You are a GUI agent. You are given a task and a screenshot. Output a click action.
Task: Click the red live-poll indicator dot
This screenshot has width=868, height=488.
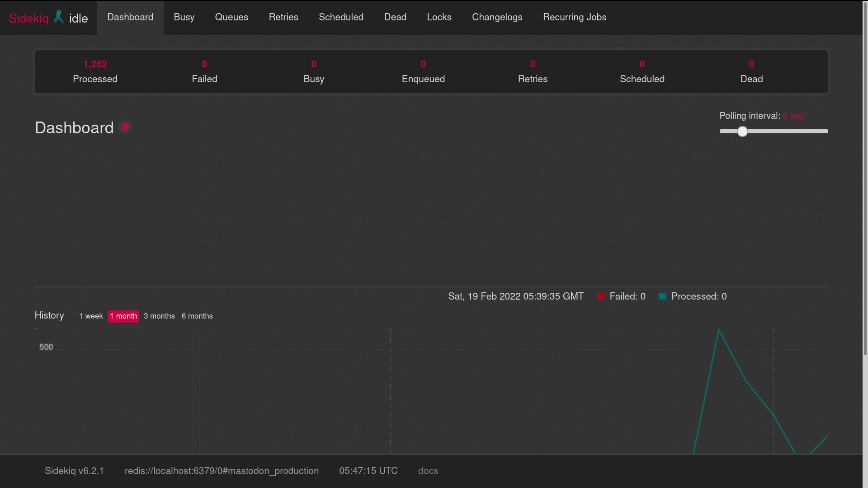coord(126,127)
